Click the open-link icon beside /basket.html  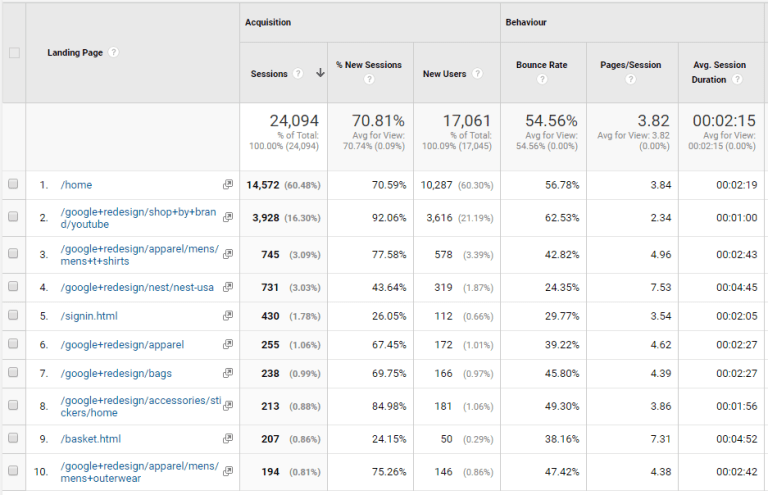(x=228, y=438)
